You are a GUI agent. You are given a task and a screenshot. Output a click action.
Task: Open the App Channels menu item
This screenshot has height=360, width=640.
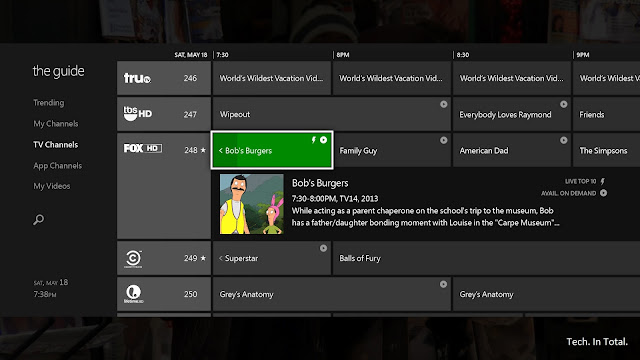click(x=58, y=166)
